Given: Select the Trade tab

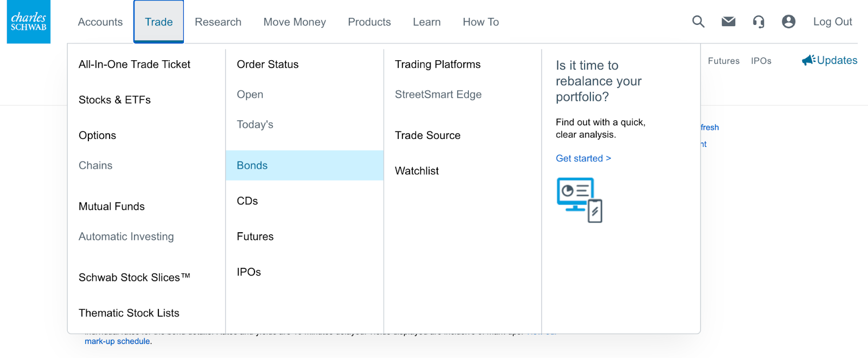Looking at the screenshot, I should (x=159, y=22).
